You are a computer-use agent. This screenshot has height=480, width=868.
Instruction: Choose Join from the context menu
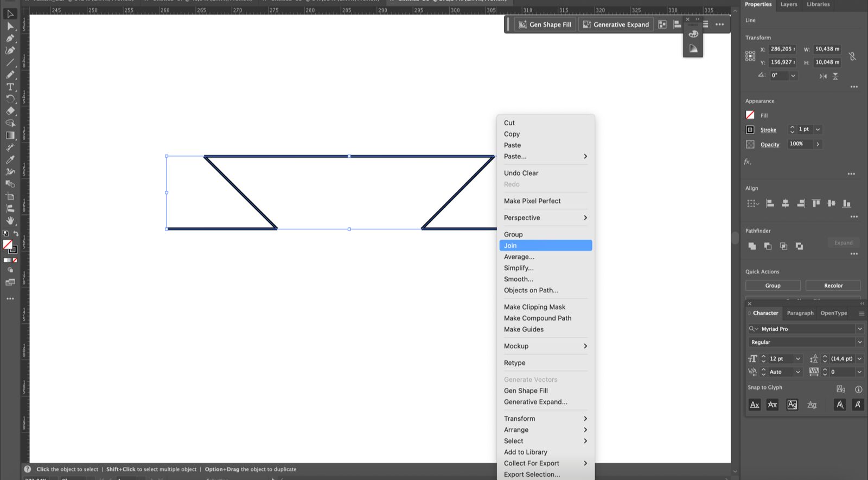(545, 246)
